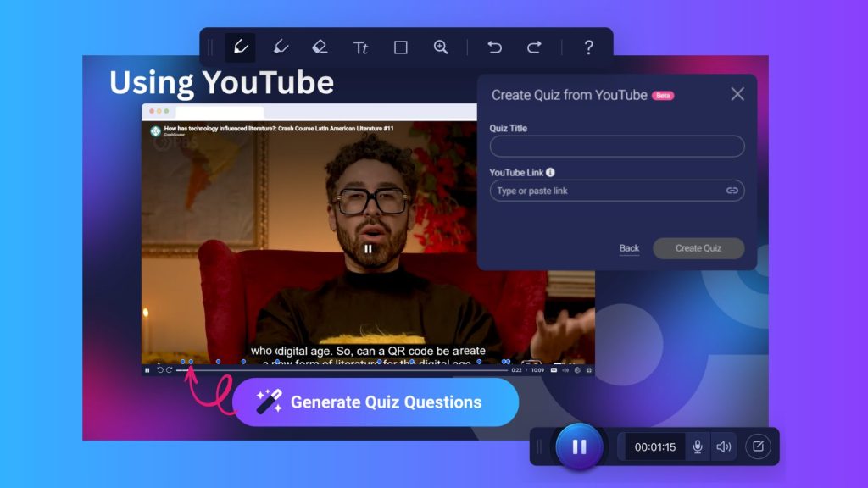
Task: Select the rectangle shape tool
Action: [401, 47]
